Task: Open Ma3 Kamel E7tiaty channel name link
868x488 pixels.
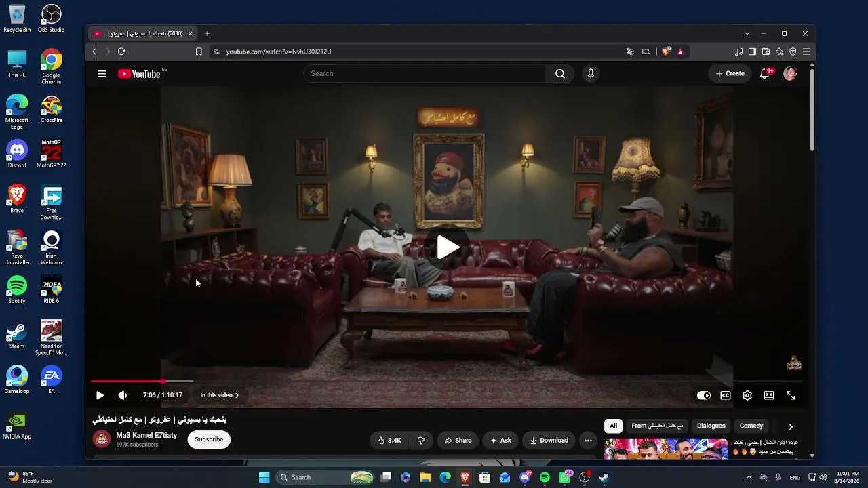Action: [x=146, y=435]
